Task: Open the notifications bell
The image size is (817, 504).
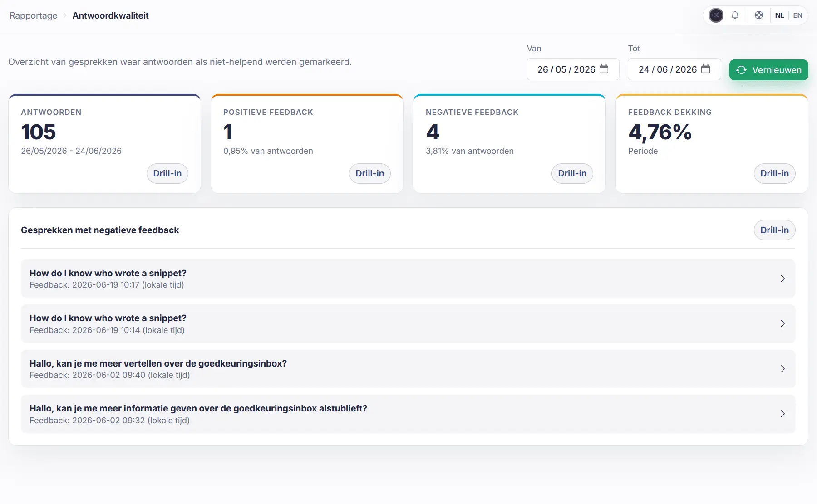Action: (x=735, y=15)
